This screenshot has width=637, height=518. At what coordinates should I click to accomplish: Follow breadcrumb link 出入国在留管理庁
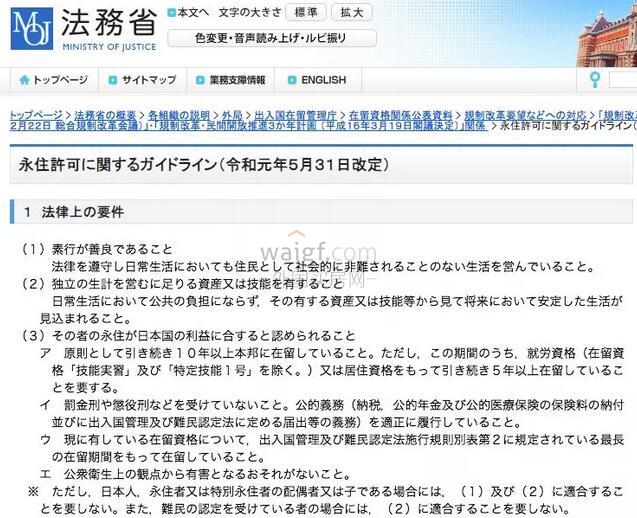[295, 115]
